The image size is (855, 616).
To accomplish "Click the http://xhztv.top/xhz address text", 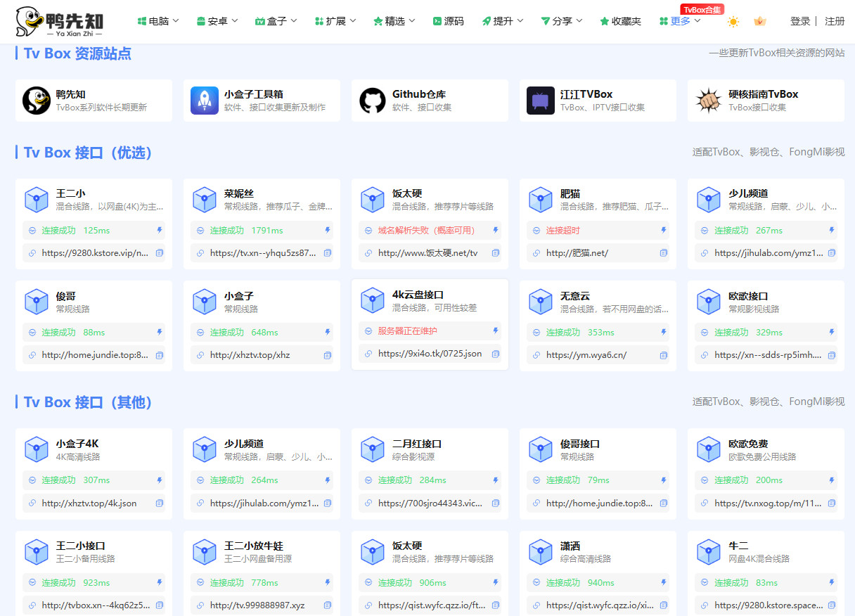I will [x=250, y=355].
